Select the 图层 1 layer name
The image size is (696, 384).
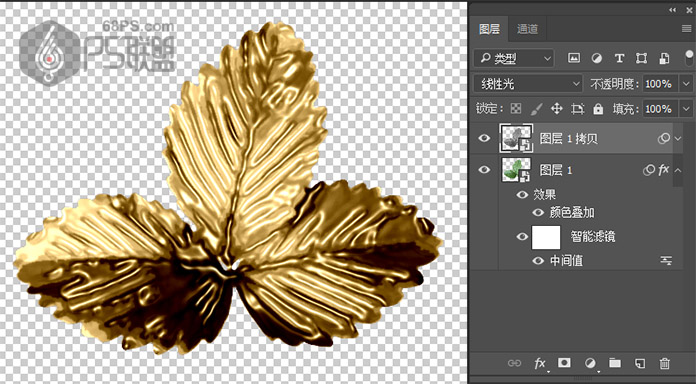coord(556,170)
